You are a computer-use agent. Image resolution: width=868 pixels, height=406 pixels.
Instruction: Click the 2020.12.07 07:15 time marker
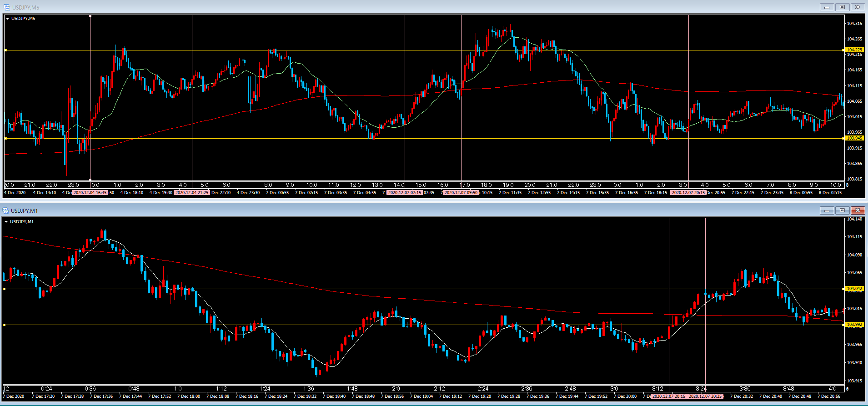[404, 193]
